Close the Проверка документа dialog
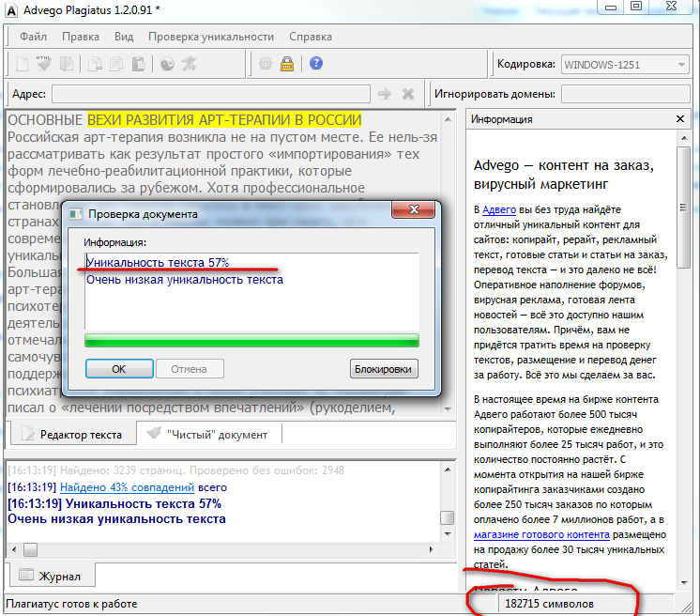The image size is (700, 616). click(414, 209)
